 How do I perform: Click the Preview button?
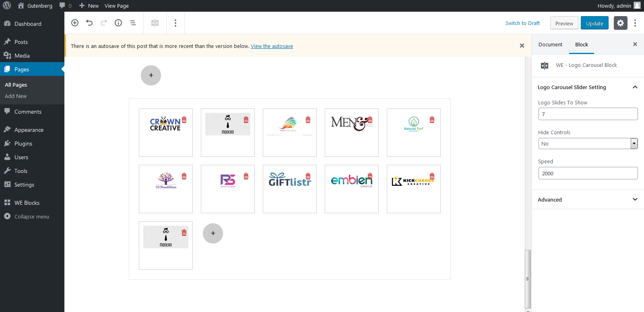pos(564,23)
